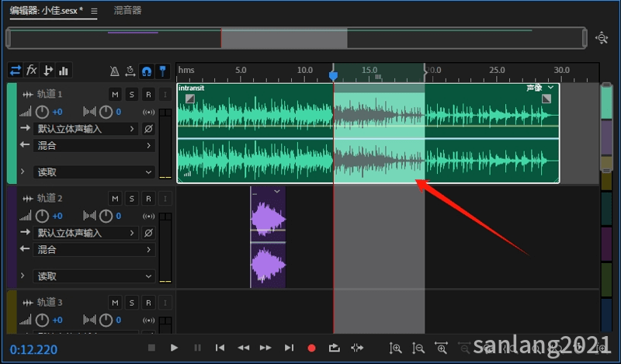Toggle input monitoring I on 轨道 1
The height and width of the screenshot is (364, 621).
point(165,94)
